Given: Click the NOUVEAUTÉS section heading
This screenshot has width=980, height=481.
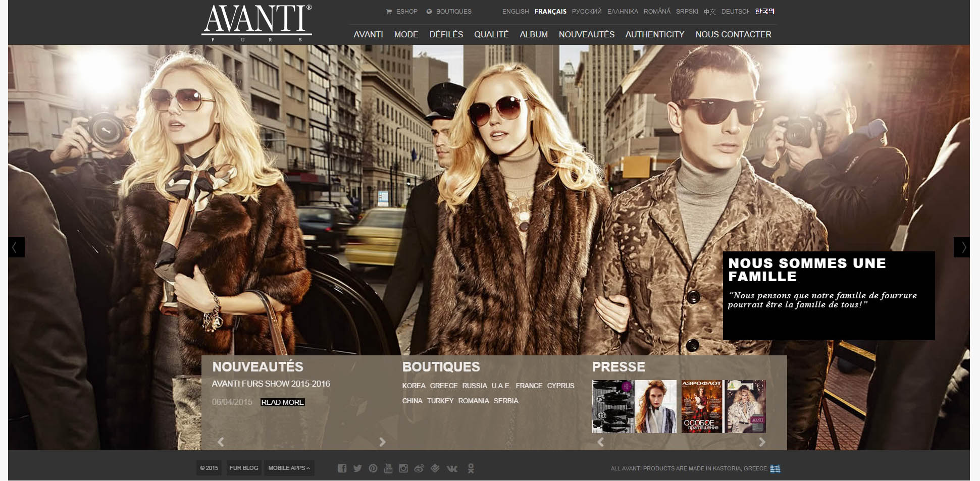Looking at the screenshot, I should (257, 366).
